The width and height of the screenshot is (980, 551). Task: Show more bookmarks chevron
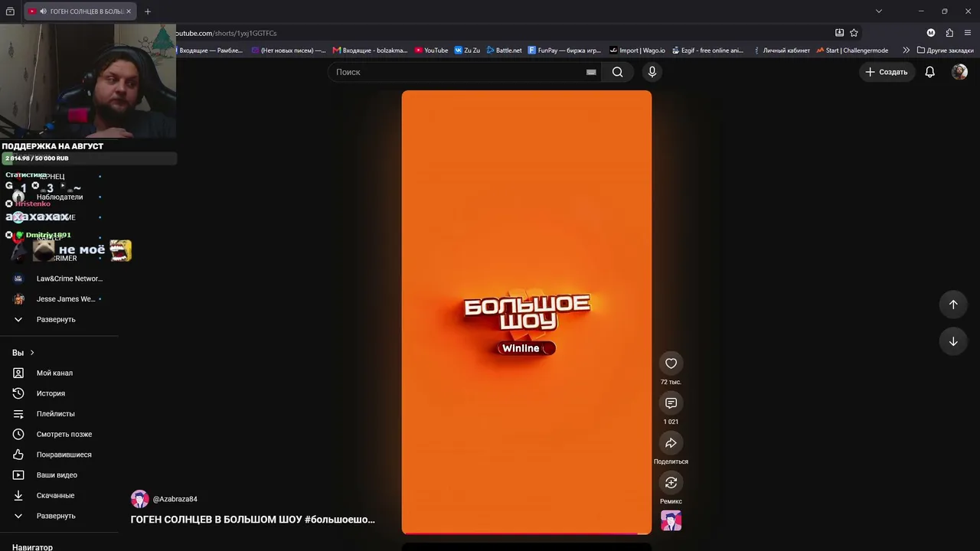click(906, 51)
